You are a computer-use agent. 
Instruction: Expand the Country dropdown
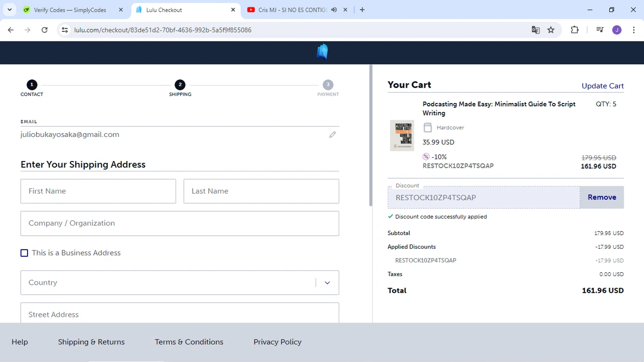pos(180,283)
